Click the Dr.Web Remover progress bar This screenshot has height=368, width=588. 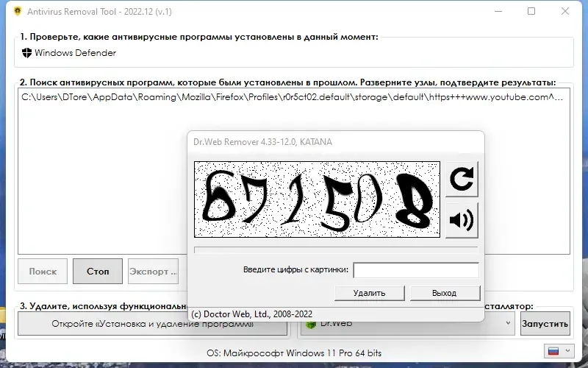point(336,250)
